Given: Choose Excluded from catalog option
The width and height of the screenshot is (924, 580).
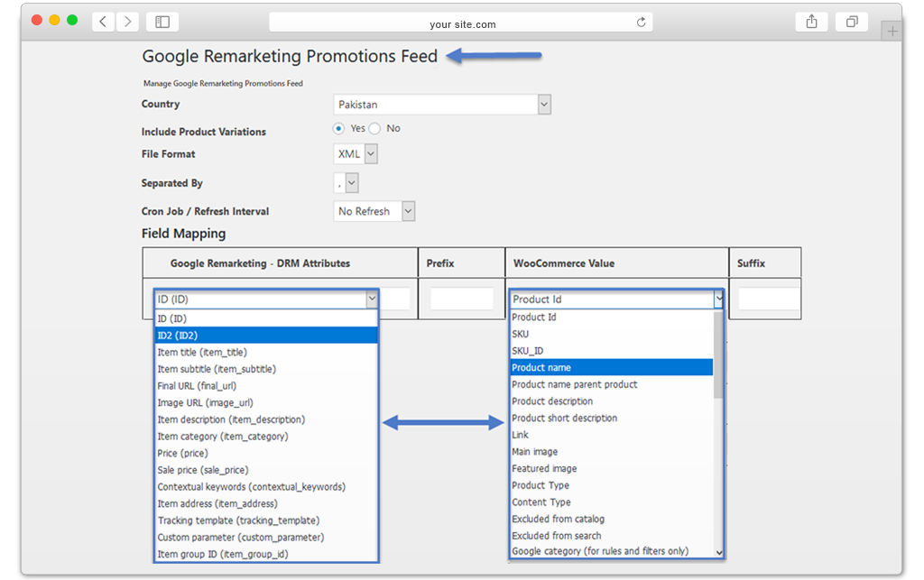Looking at the screenshot, I should click(612, 520).
